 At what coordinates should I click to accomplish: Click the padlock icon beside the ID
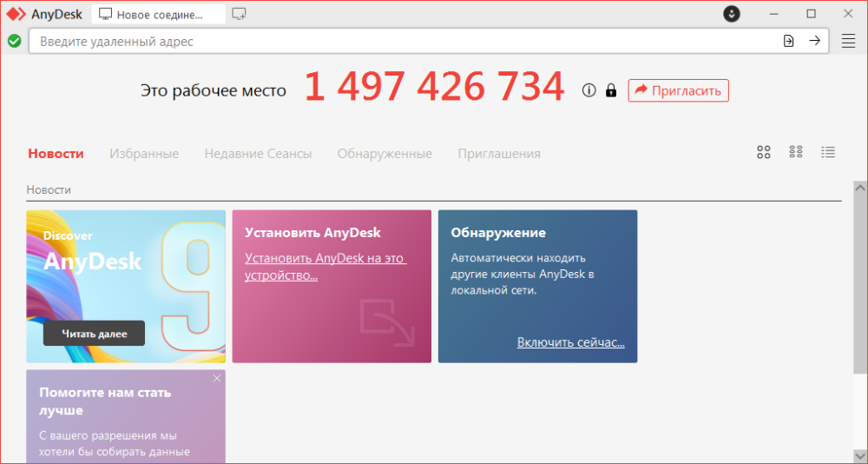tap(610, 90)
